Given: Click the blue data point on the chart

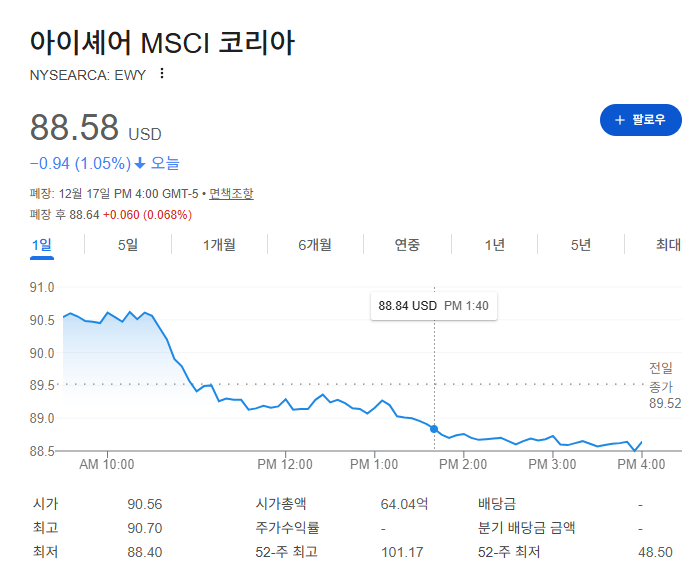Looking at the screenshot, I should click(434, 429).
